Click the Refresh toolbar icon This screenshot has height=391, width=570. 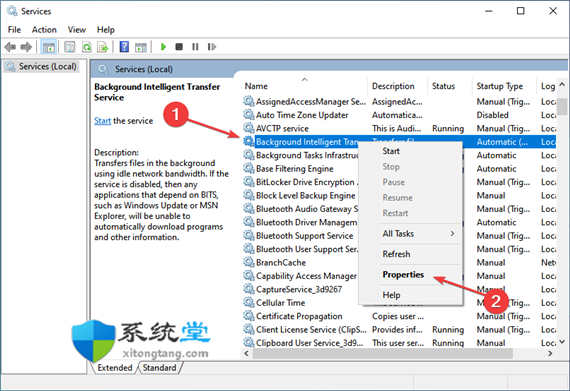[x=87, y=47]
